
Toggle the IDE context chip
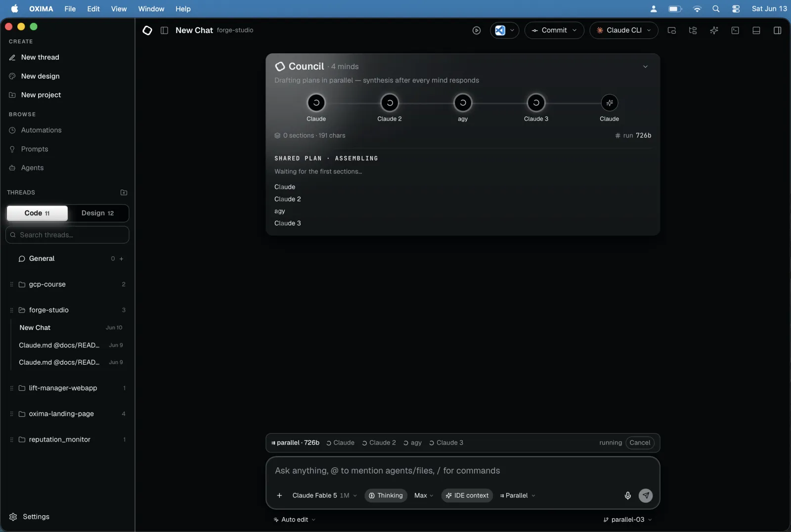click(467, 496)
